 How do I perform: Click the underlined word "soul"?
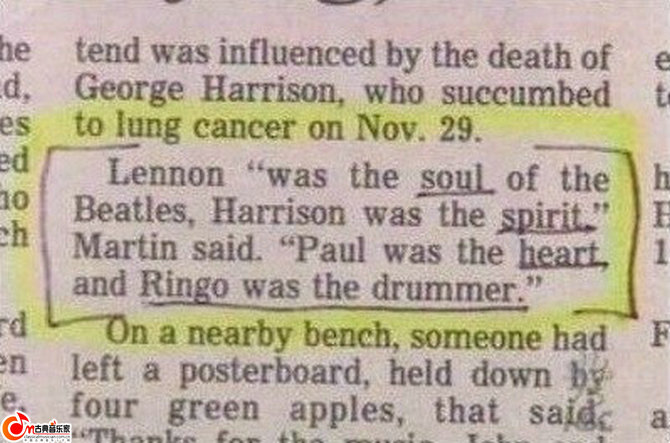click(456, 177)
